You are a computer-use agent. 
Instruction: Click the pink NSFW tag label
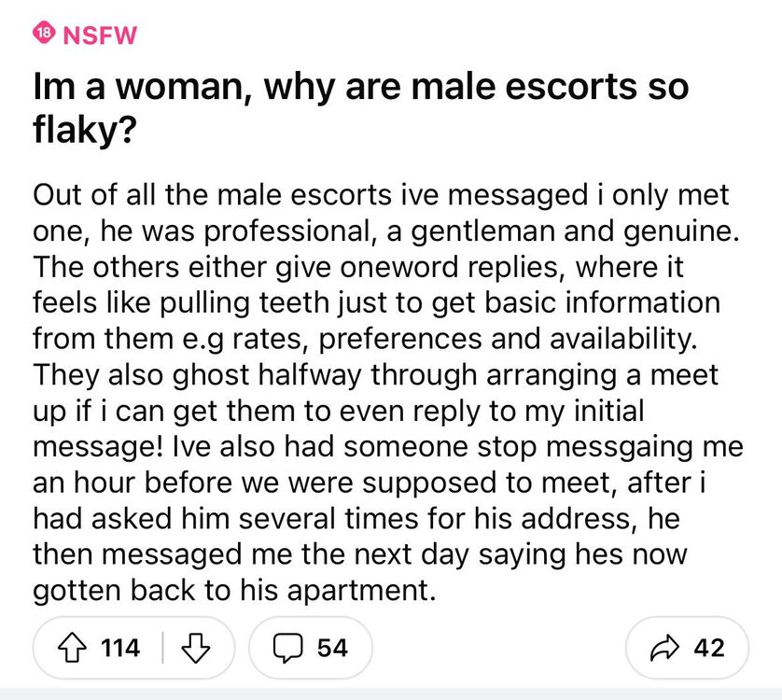coord(98,35)
